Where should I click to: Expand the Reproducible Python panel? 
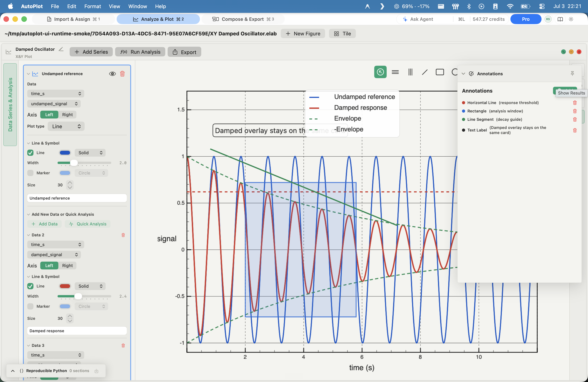pos(13,371)
